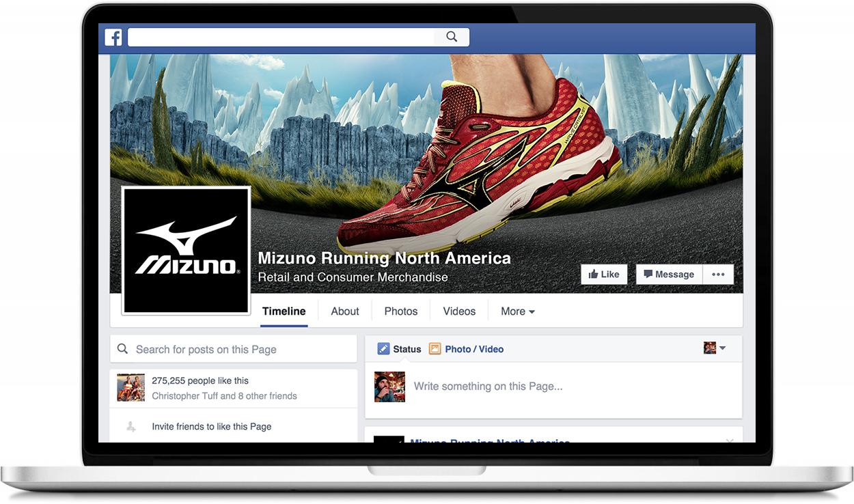Open Christopher Tuff and 8 other friends
The image size is (854, 504).
point(225,396)
